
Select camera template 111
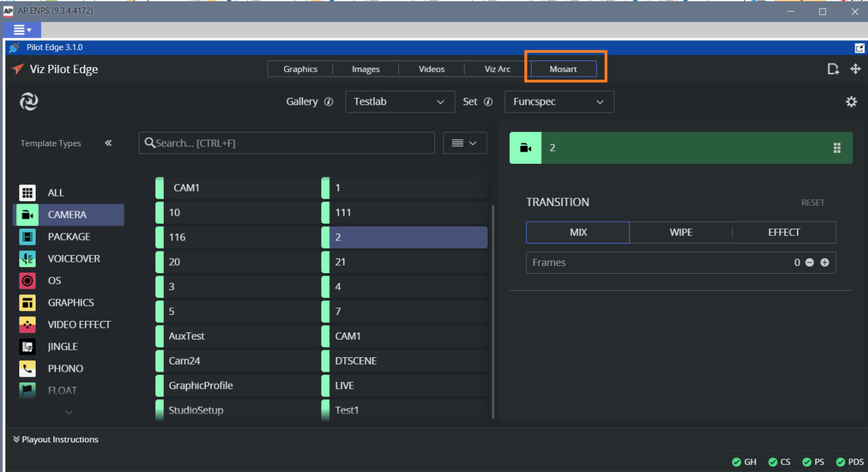coord(405,213)
